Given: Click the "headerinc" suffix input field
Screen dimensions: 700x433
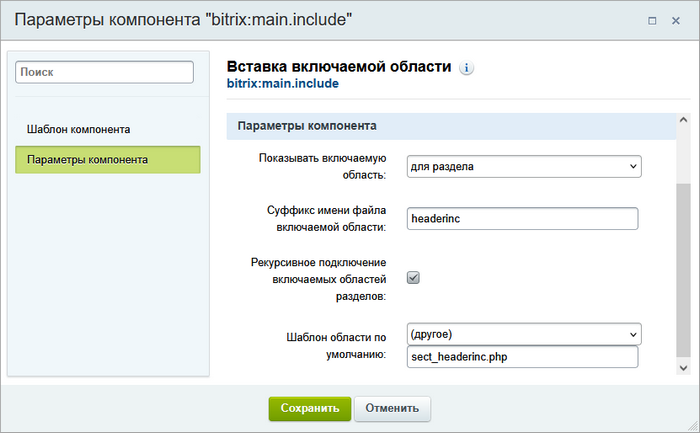Looking at the screenshot, I should [523, 219].
